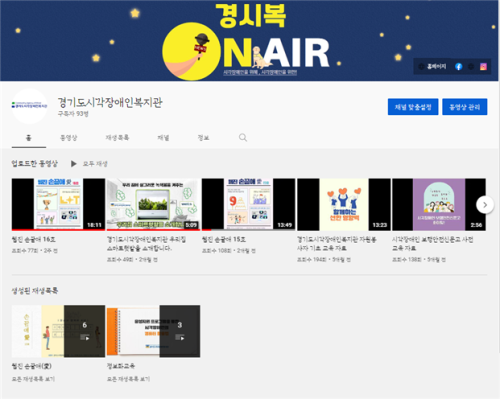Switch to the 동영상 tab
The height and width of the screenshot is (399, 500).
coord(69,137)
